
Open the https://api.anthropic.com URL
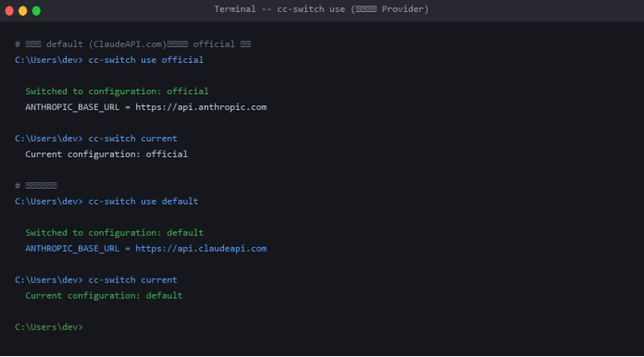click(201, 107)
